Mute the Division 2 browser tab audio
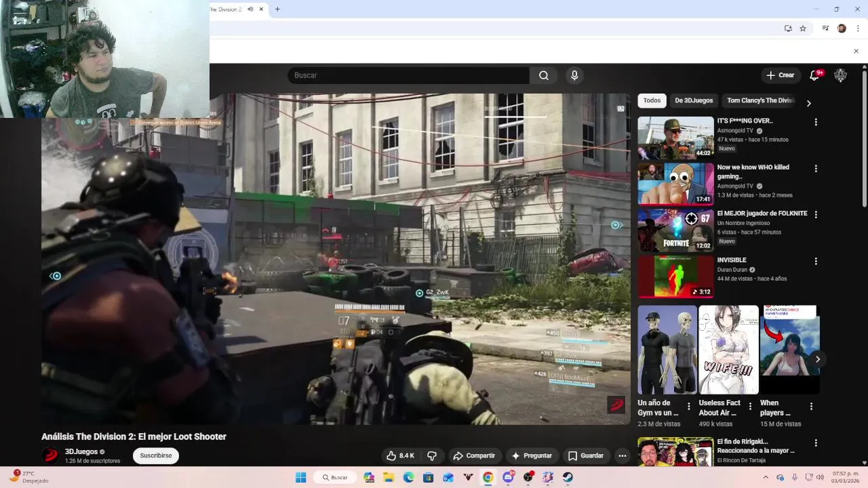The height and width of the screenshot is (488, 868). pos(250,9)
